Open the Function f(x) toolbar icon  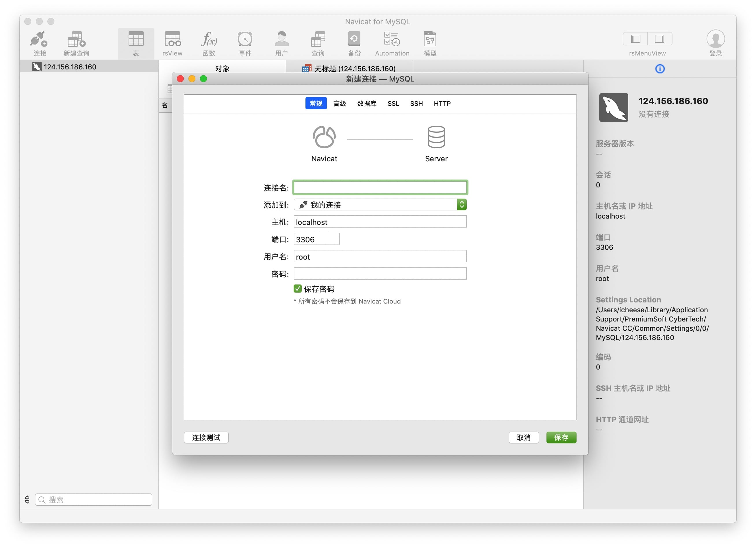209,40
